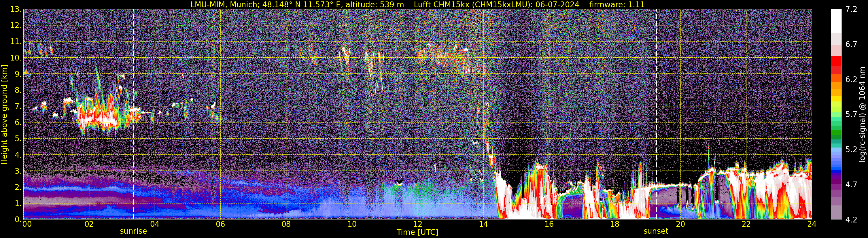Viewport: 868px width, 238px height.
Task: Click the colorbar label 'log(rc-signal) @ 1064 nm'
Action: click(x=862, y=114)
